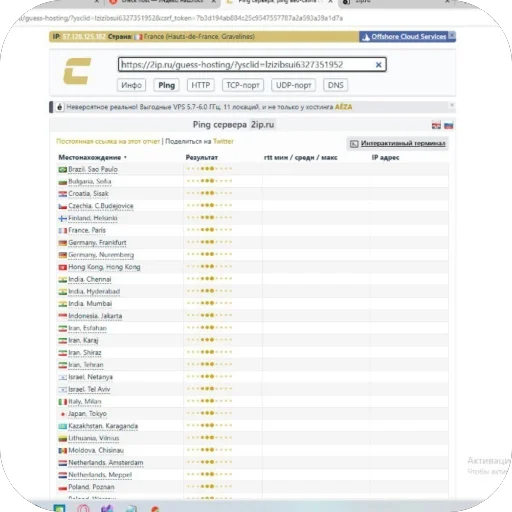
Task: Open the UDP-порт tab
Action: coord(293,85)
